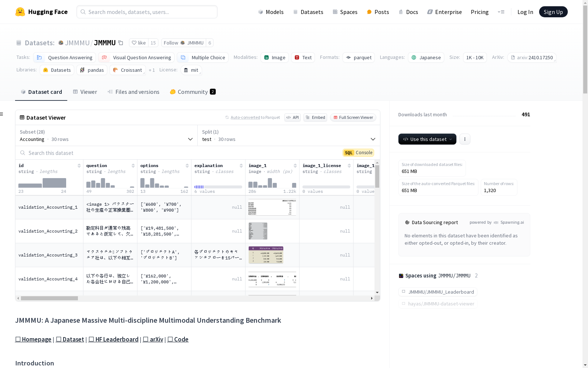
Task: Sort the image_1 column
Action: [x=295, y=166]
